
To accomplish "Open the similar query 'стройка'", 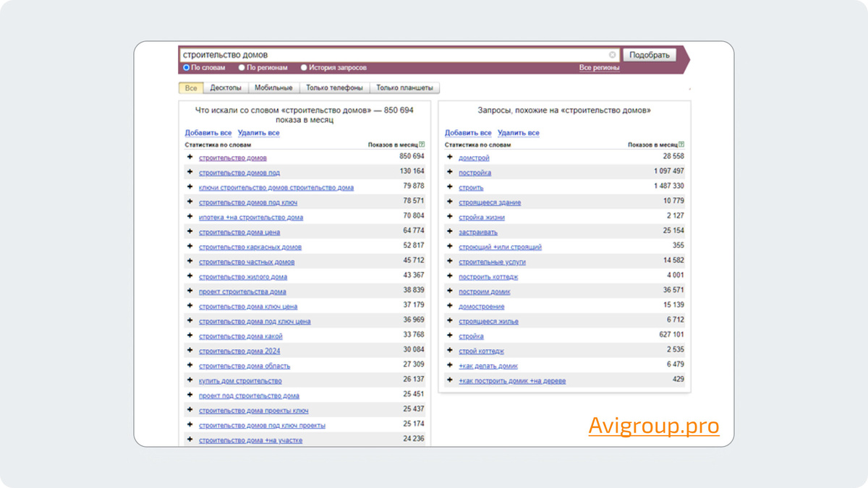I will tap(471, 336).
